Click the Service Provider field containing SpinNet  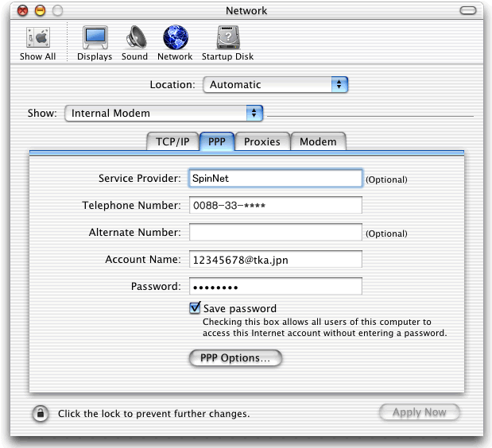coord(276,179)
